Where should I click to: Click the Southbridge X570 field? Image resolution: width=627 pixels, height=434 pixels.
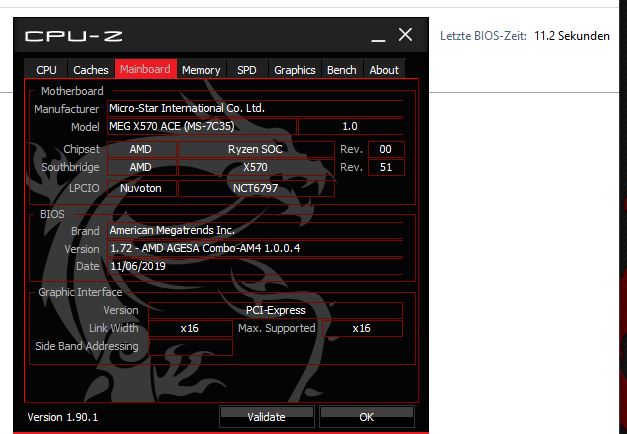(256, 167)
